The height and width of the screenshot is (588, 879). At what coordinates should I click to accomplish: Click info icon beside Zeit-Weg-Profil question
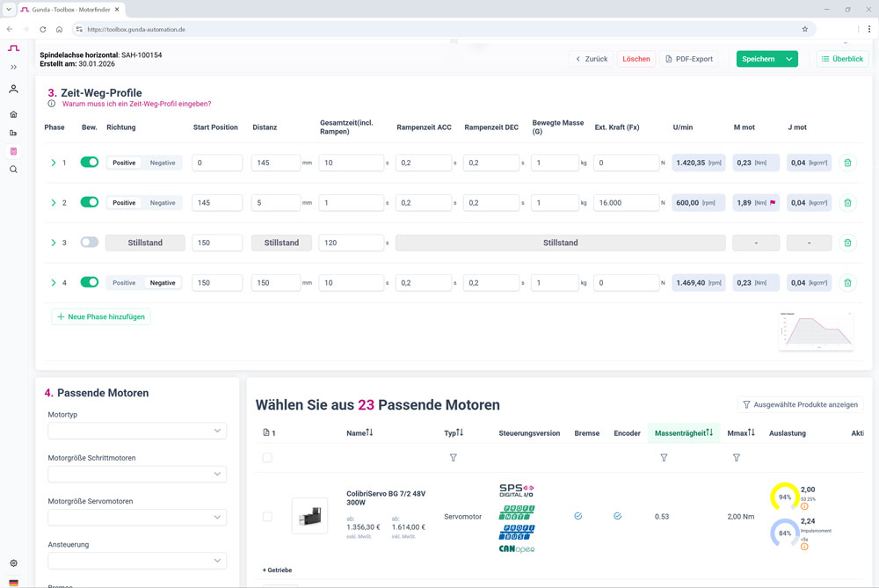click(x=52, y=104)
